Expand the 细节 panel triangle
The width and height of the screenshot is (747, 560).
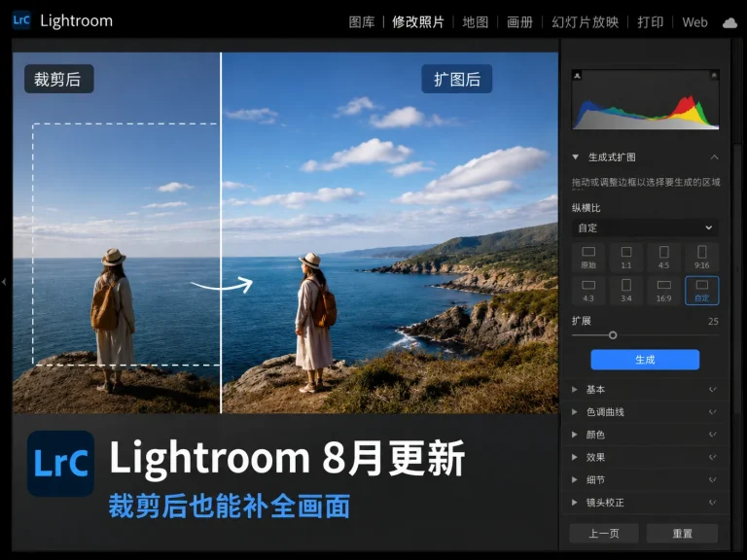(575, 479)
